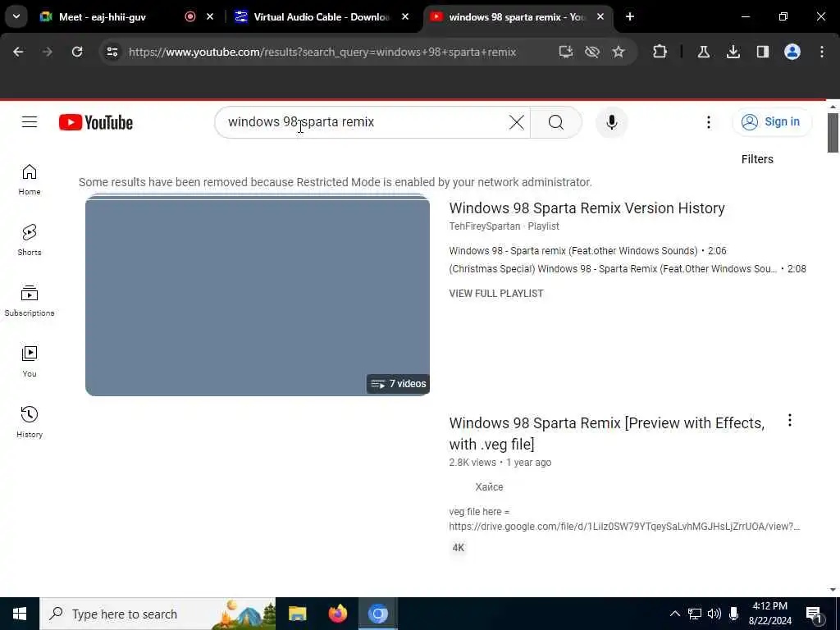Image resolution: width=840 pixels, height=630 pixels.
Task: Click into the YouTube search box
Action: (364, 122)
